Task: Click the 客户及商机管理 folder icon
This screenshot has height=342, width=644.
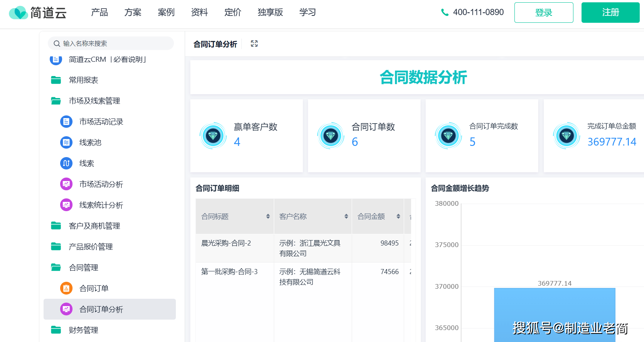Action: point(56,226)
